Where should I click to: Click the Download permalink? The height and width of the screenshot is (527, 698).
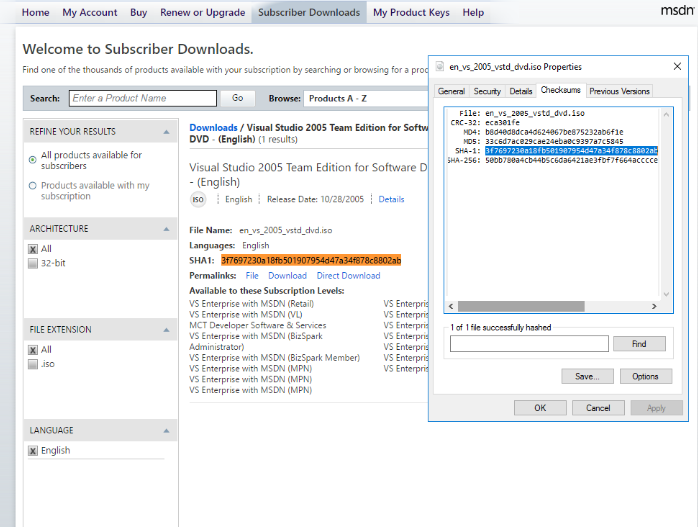click(x=288, y=276)
